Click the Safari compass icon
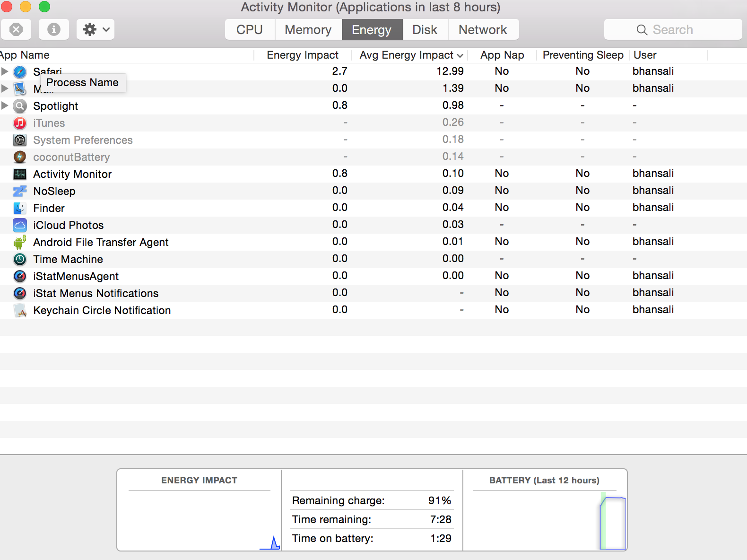The width and height of the screenshot is (747, 560). pos(20,72)
